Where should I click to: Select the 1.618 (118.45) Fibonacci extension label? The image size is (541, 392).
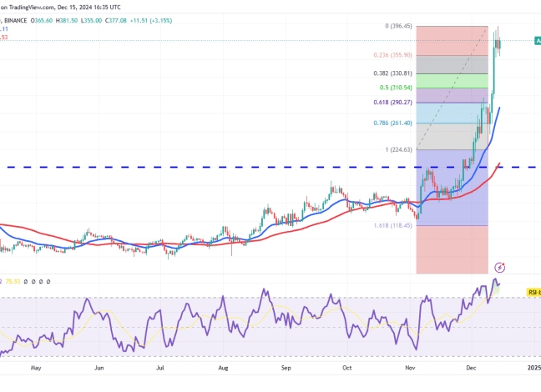[x=394, y=225]
